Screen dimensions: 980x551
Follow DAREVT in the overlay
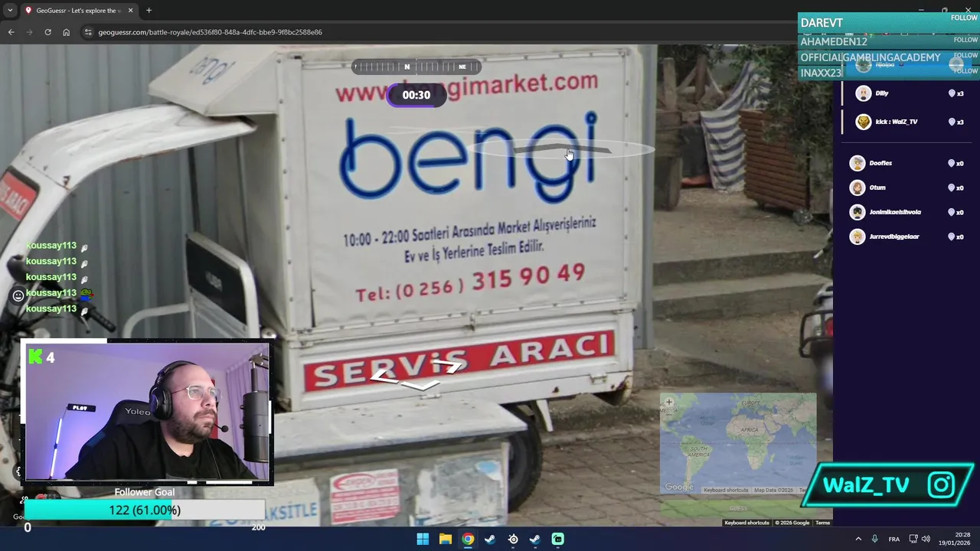coord(965,18)
